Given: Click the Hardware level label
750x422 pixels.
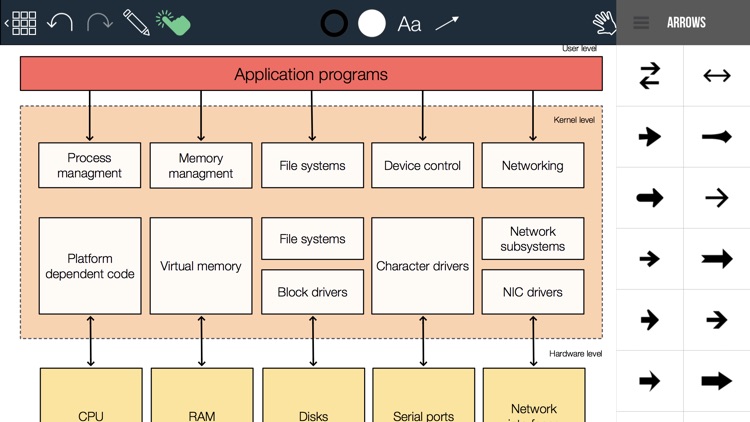Looking at the screenshot, I should tap(575, 354).
